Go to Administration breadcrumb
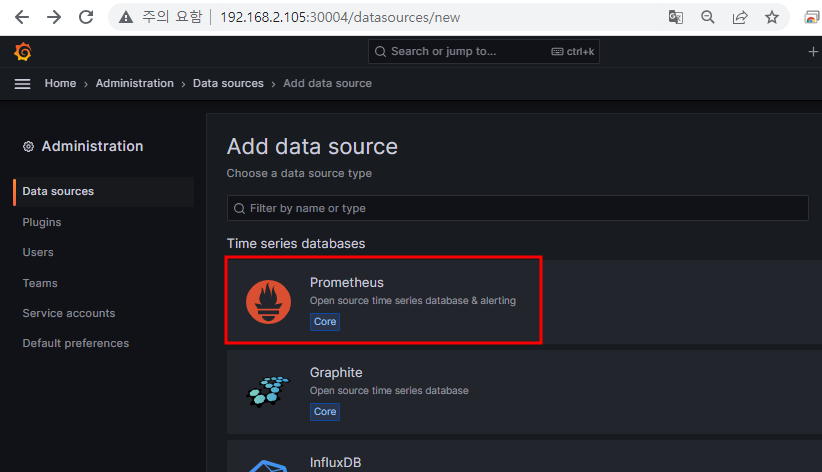 [135, 83]
